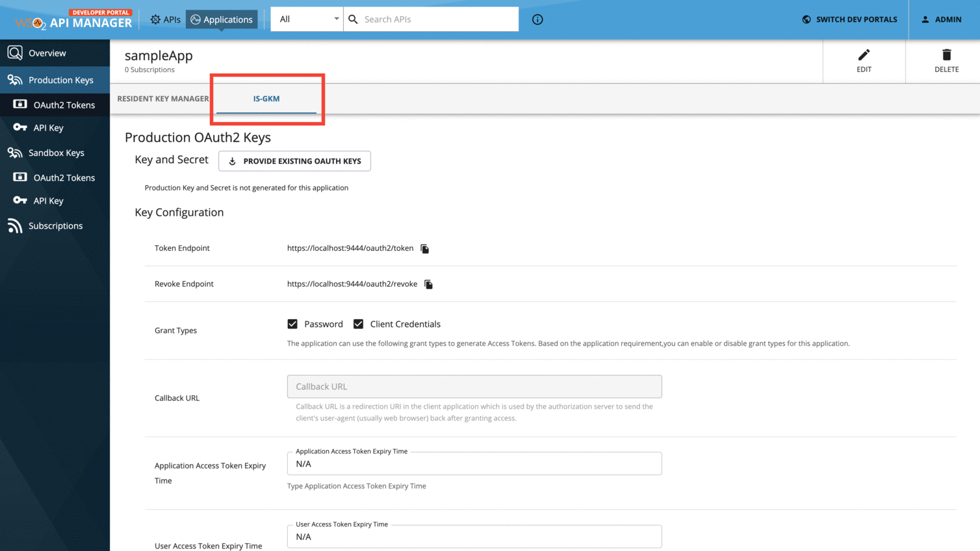
Task: Switch to the Resident Key Manager tab
Action: pos(162,99)
